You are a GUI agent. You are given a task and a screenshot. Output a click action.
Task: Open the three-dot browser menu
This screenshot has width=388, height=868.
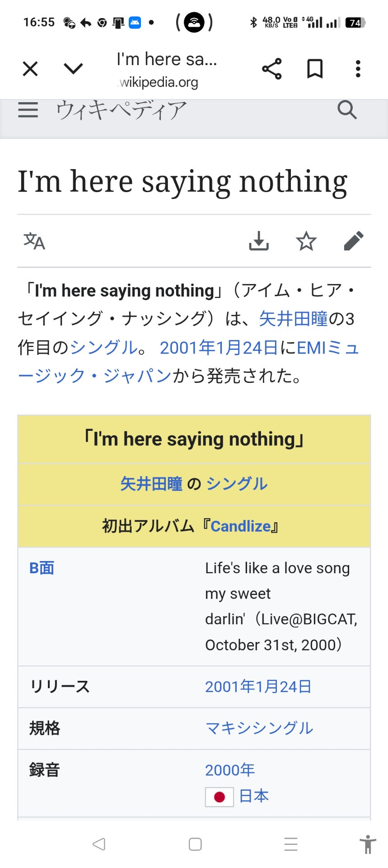coord(358,69)
